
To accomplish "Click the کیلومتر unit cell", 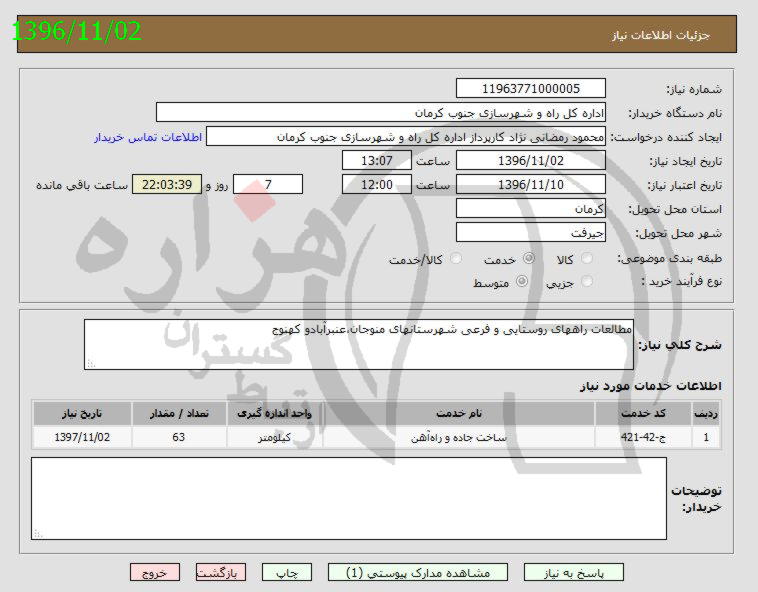I will tap(275, 437).
